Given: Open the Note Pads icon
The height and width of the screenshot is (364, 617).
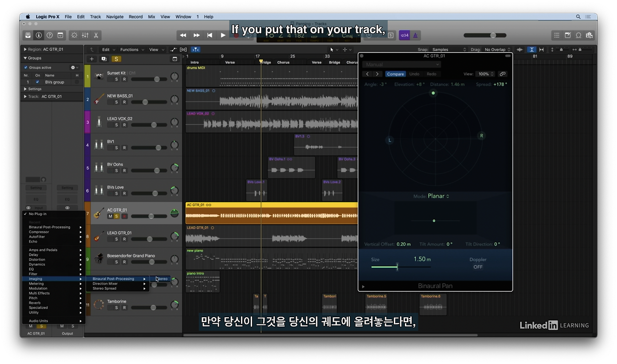Looking at the screenshot, I should 567,35.
